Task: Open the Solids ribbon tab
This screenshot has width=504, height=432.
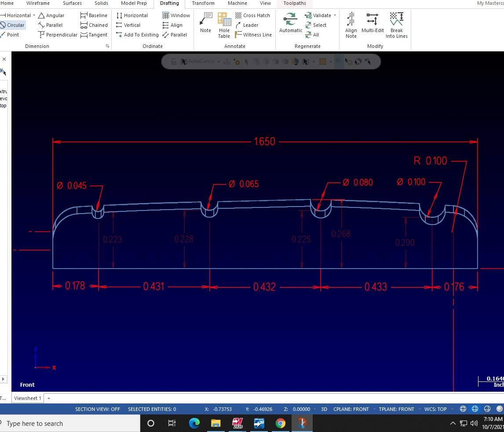Action: pyautogui.click(x=101, y=3)
